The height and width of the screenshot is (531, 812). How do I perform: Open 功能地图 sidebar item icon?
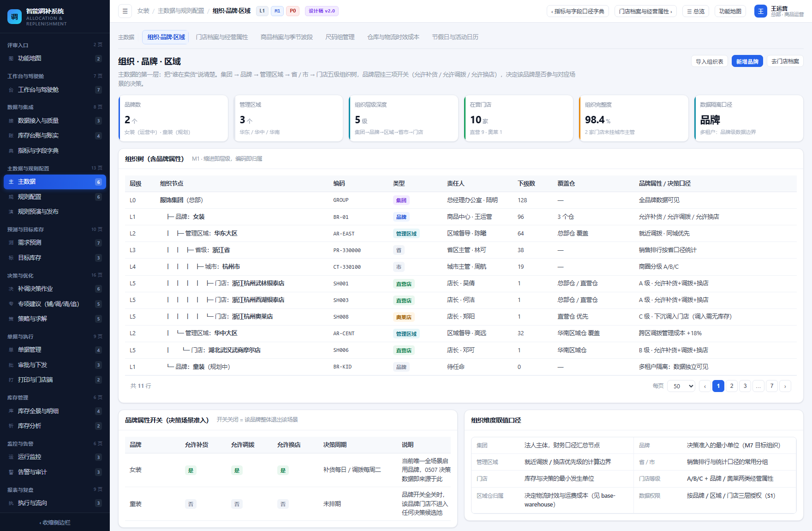(11, 59)
